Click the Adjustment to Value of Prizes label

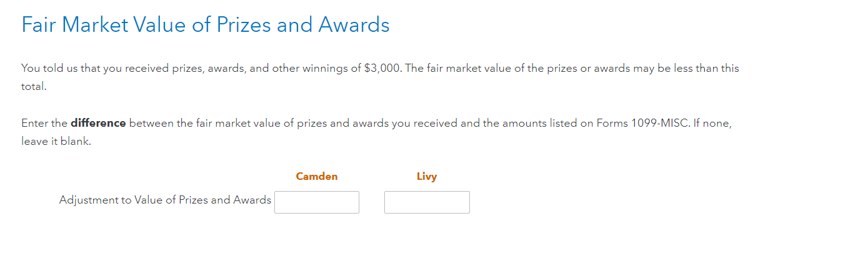tap(165, 200)
